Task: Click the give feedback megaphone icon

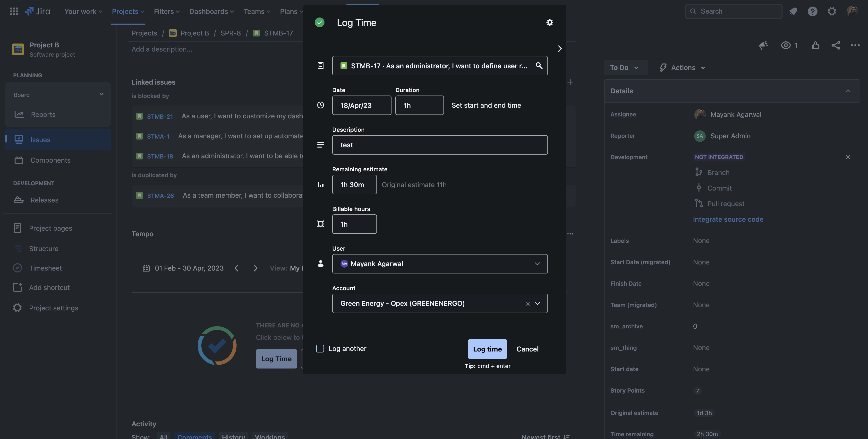Action: pos(763,45)
